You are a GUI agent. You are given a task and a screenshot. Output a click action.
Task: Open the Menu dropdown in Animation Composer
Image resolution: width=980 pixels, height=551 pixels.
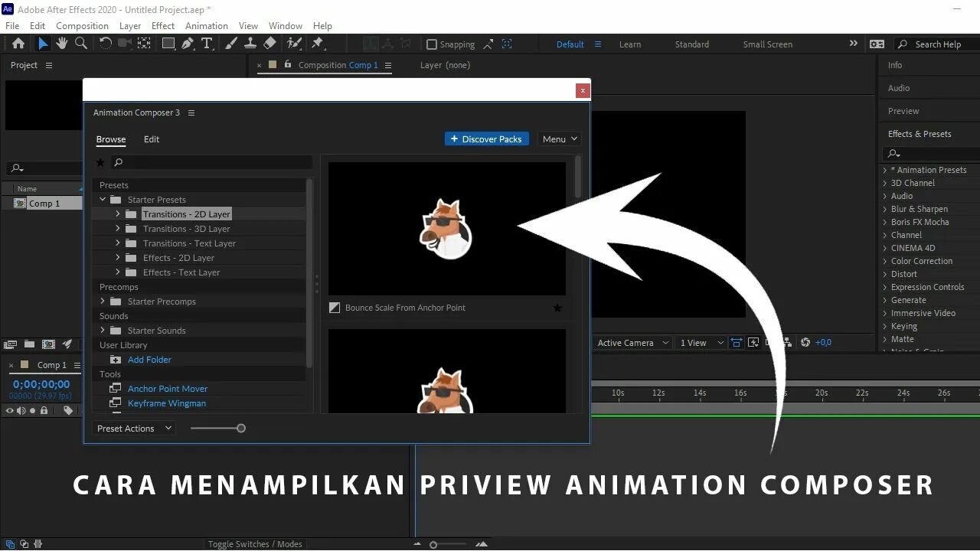pyautogui.click(x=560, y=139)
